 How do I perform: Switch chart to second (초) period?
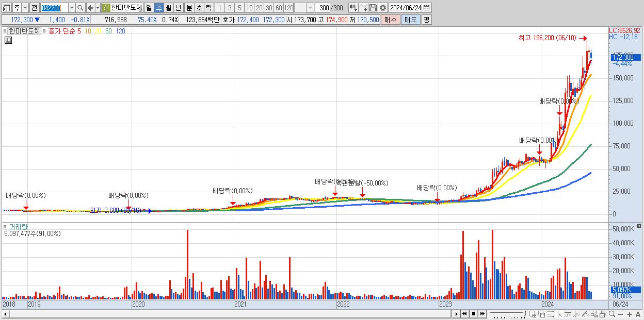click(199, 8)
